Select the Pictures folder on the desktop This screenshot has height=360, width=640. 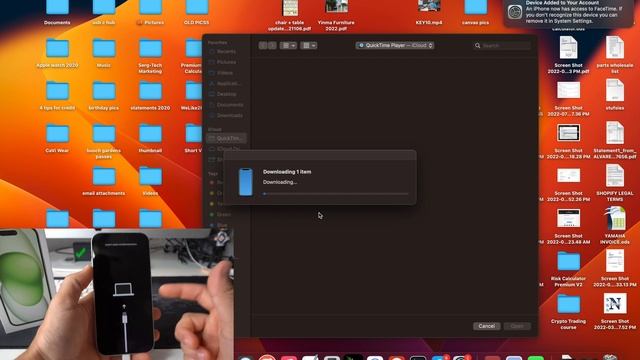click(x=151, y=13)
